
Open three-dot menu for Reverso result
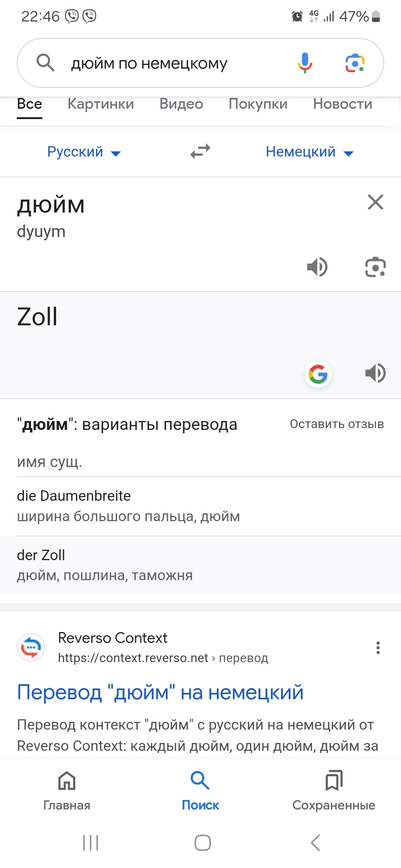[378, 648]
